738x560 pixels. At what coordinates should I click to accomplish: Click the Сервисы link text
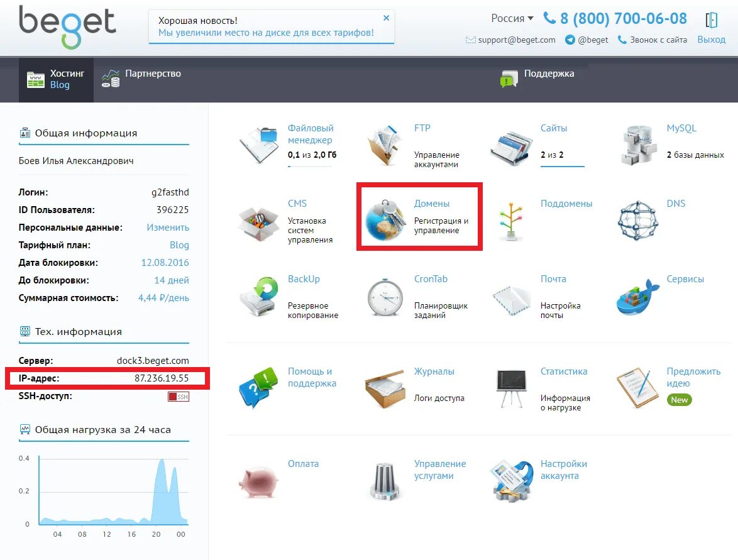click(685, 278)
